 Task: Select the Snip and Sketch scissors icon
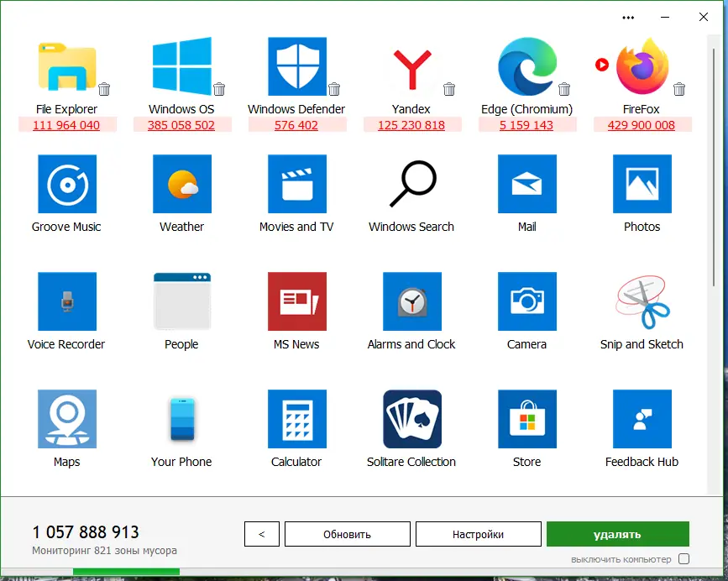[x=642, y=301]
